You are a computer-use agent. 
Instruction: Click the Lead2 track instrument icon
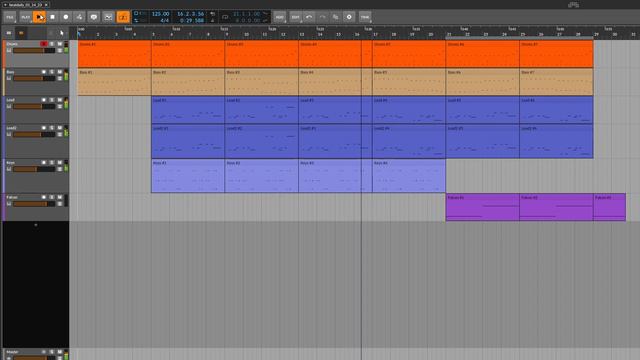click(9, 134)
